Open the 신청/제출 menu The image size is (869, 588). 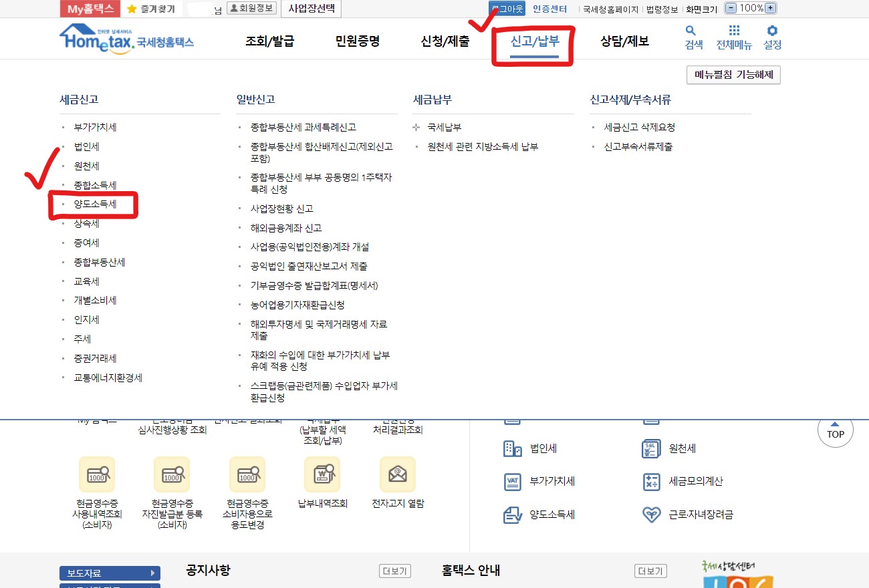pyautogui.click(x=445, y=41)
